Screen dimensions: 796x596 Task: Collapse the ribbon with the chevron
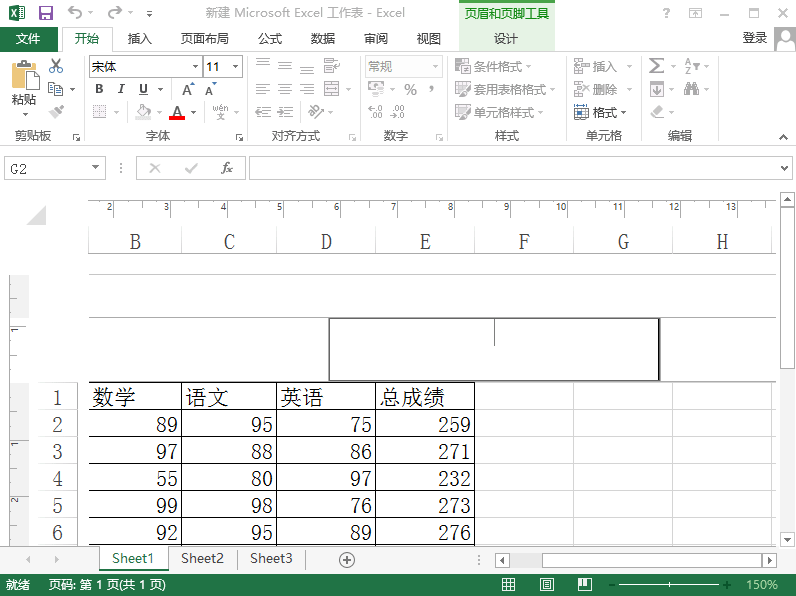(x=783, y=137)
